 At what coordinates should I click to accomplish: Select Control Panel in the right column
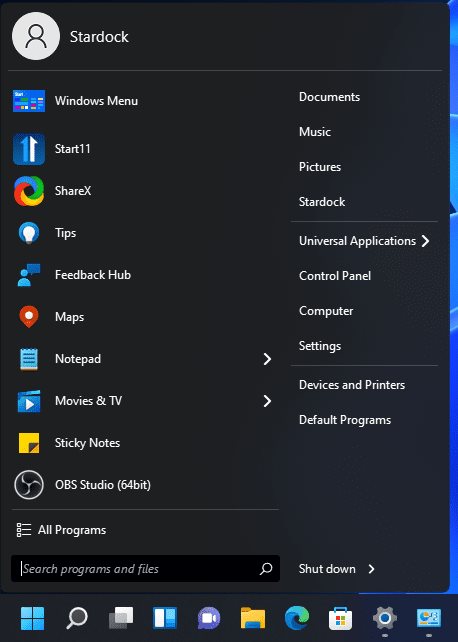(335, 276)
